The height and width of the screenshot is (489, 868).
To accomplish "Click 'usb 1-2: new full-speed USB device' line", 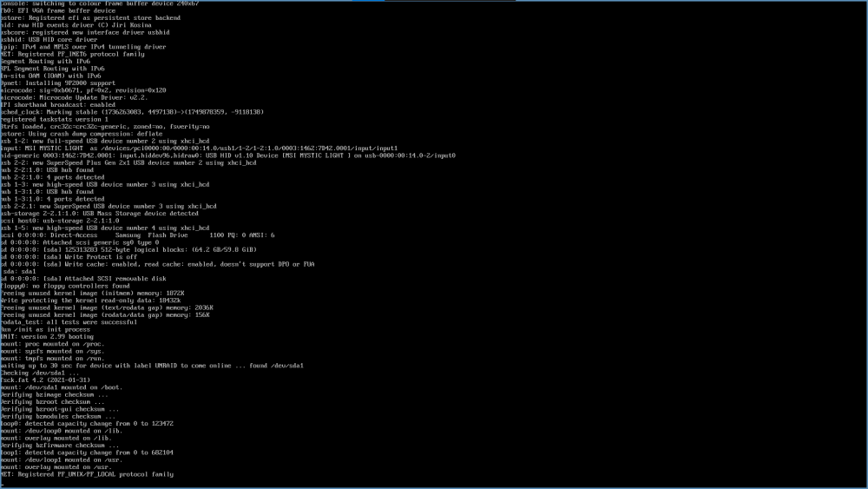I will 105,141.
